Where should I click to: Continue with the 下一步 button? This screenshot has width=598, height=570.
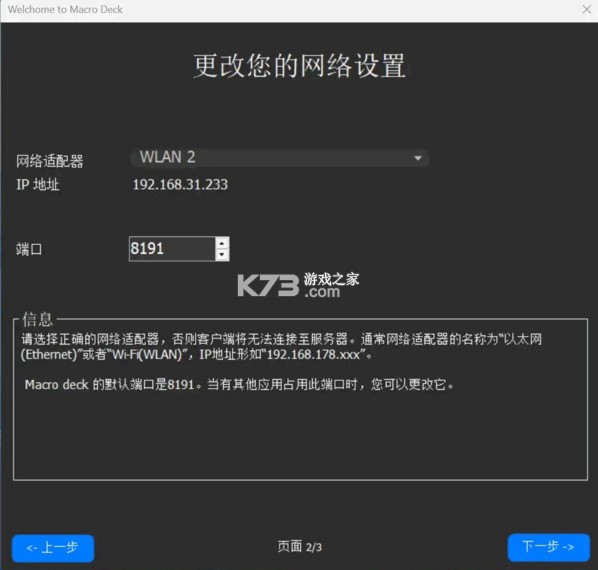coord(548,547)
